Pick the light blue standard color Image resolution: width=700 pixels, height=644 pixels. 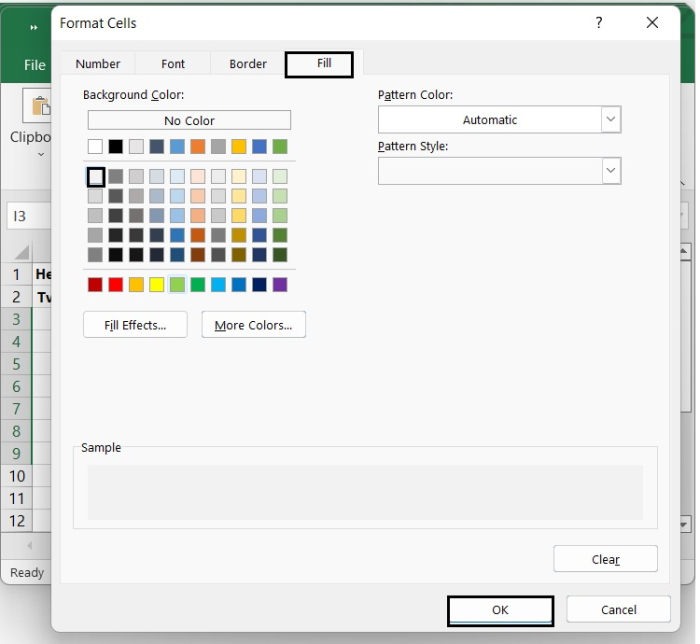(218, 284)
